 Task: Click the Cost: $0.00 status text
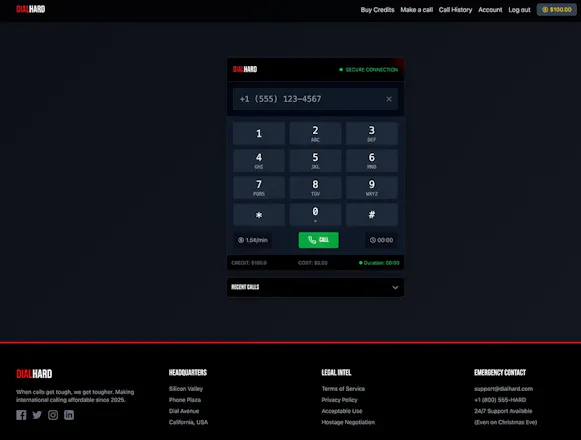[x=313, y=263]
